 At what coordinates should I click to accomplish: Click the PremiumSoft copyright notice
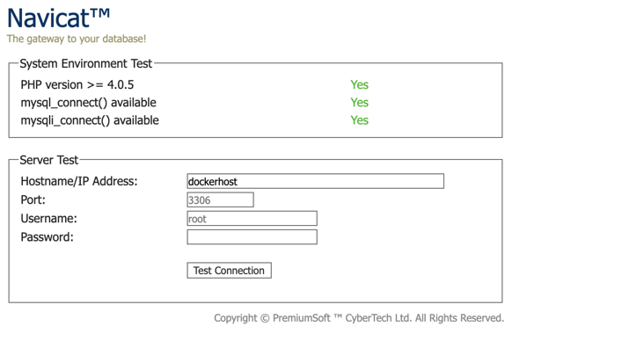coord(359,318)
